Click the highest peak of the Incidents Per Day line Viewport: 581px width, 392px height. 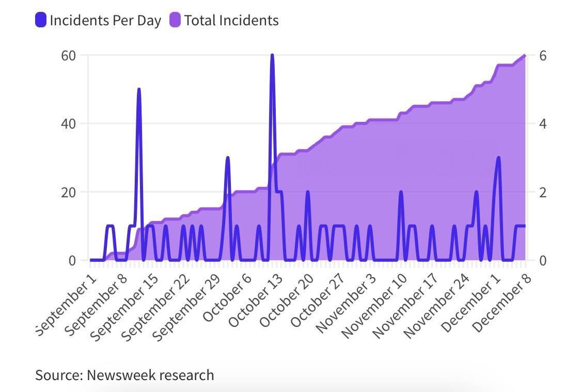[x=272, y=55]
